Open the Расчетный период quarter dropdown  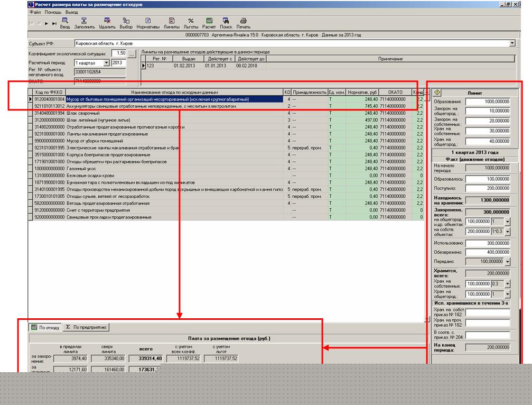click(x=106, y=63)
